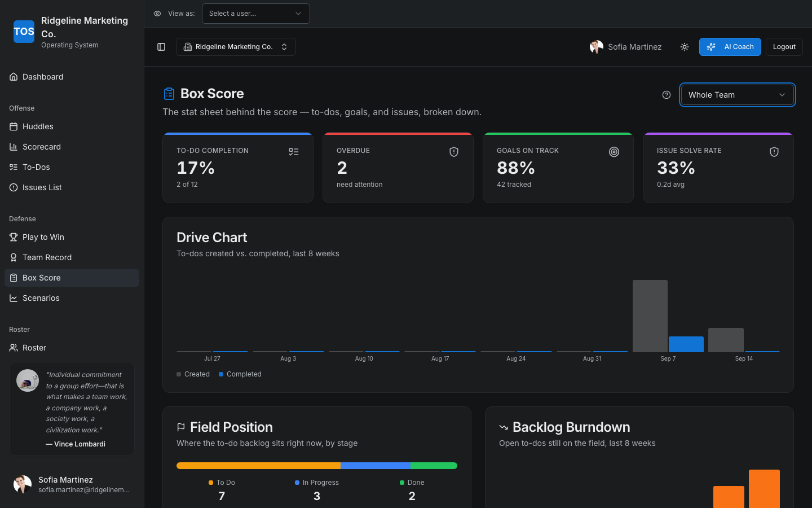The height and width of the screenshot is (508, 812).
Task: Go to Dashboard in the sidebar
Action: pos(72,77)
